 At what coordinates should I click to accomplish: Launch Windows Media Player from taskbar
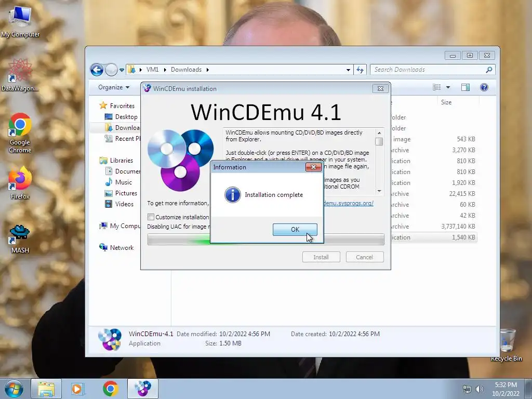78,389
